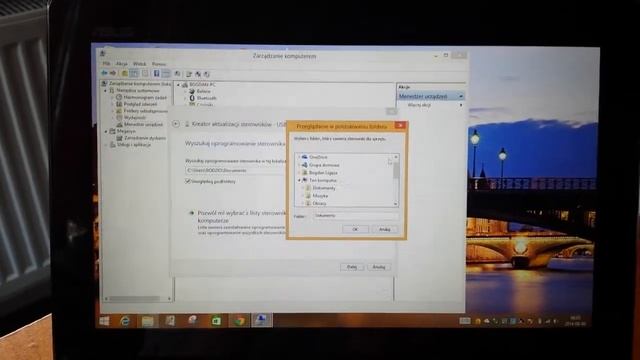Expand the Usługi i aplikacje tree node
The height and width of the screenshot is (360, 640).
(106, 144)
